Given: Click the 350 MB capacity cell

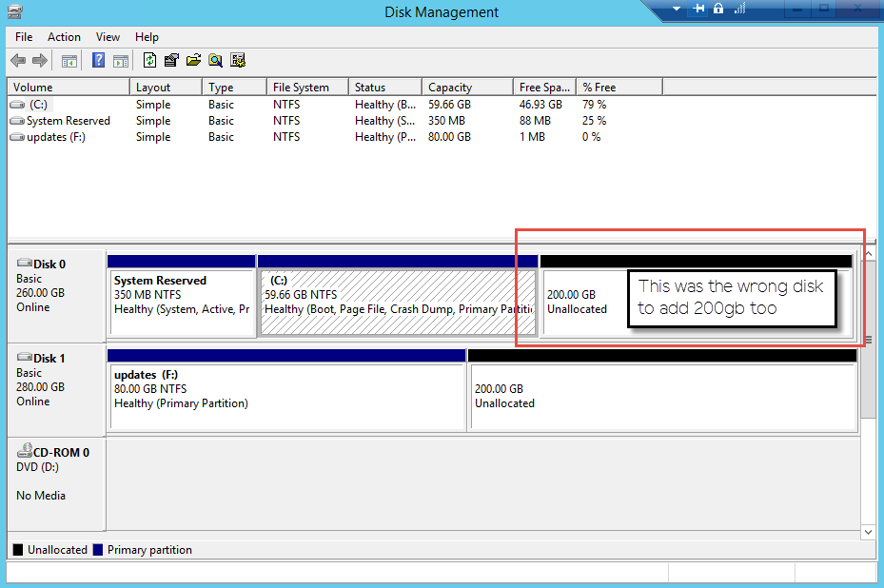Looking at the screenshot, I should [446, 121].
